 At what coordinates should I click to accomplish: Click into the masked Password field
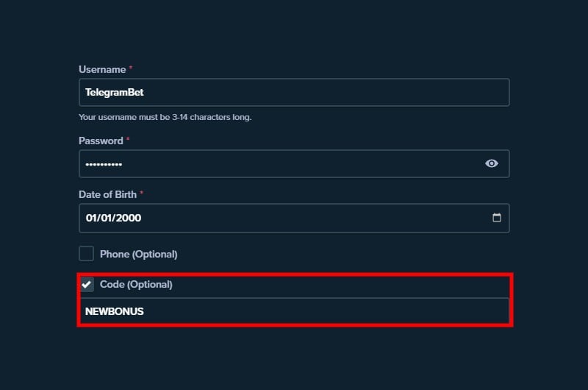pos(294,163)
